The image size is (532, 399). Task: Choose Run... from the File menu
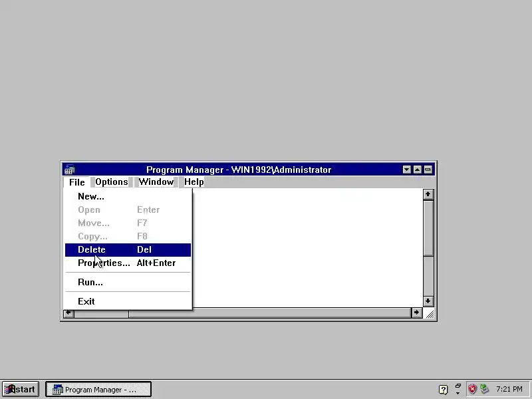(128, 282)
